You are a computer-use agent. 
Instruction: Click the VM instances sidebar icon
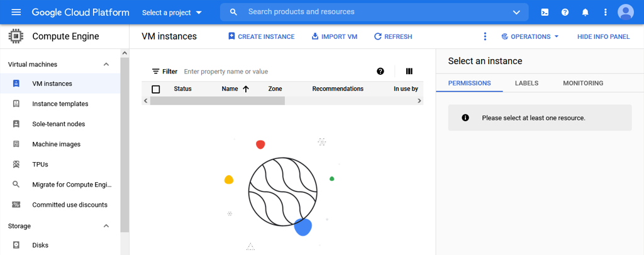[x=16, y=84]
